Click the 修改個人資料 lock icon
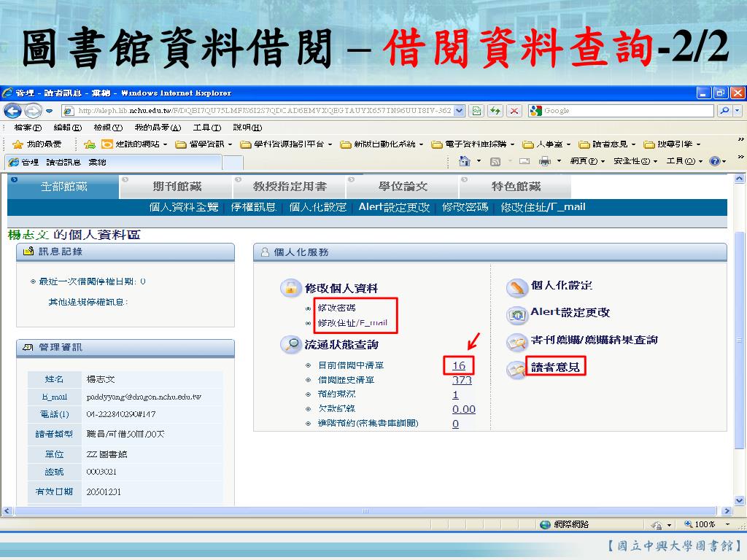 [290, 288]
